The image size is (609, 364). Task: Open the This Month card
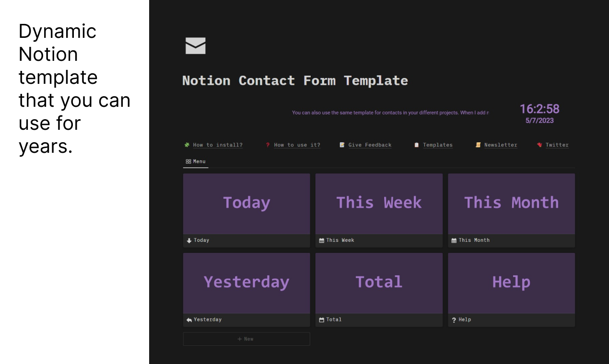click(511, 204)
